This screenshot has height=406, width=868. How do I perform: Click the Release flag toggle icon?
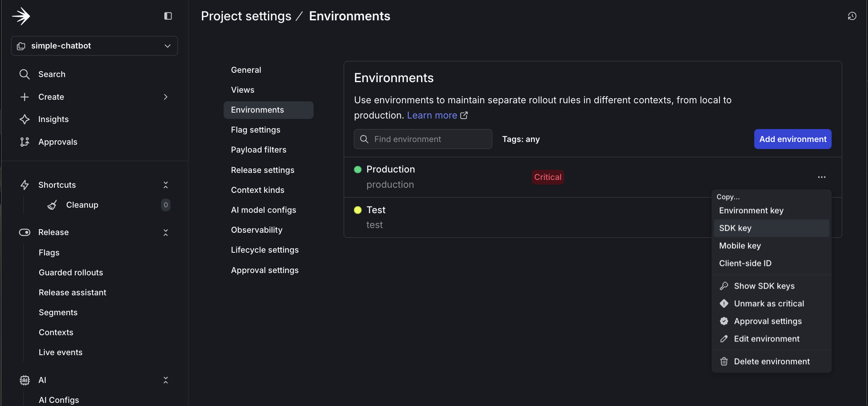coord(24,232)
